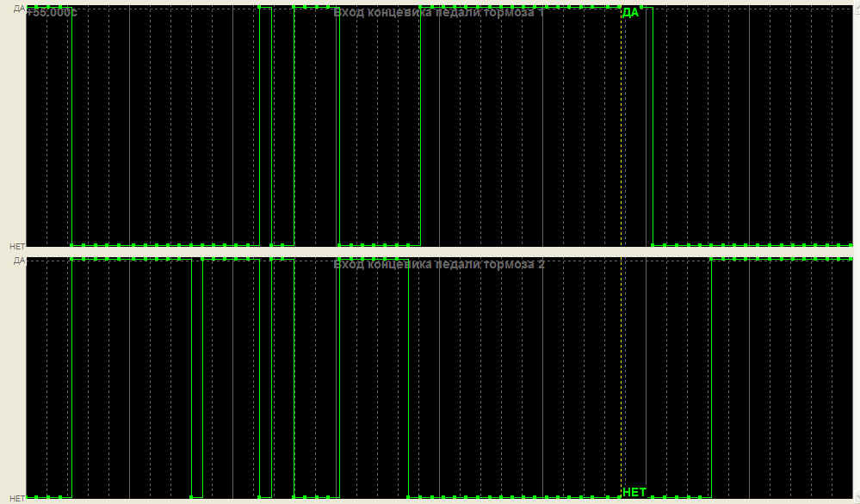860x504 pixels.
Task: Click НЕТ axis label of brake switch 2 chart
Action: 16,498
